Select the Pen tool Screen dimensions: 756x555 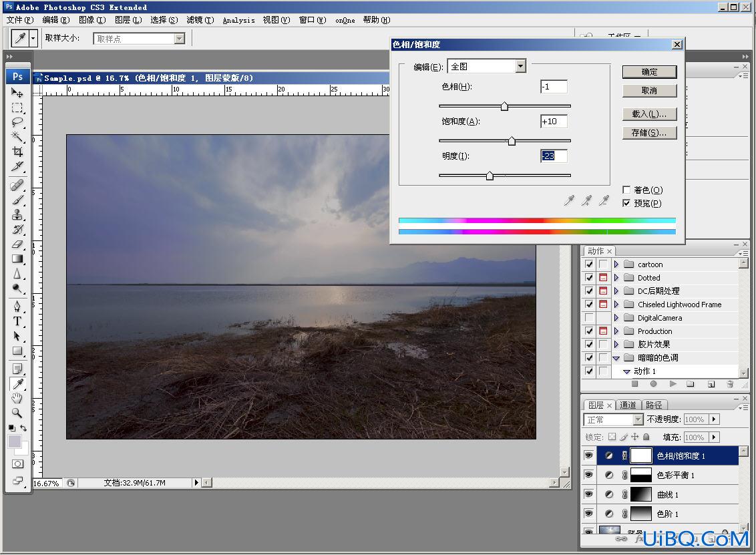tap(17, 307)
